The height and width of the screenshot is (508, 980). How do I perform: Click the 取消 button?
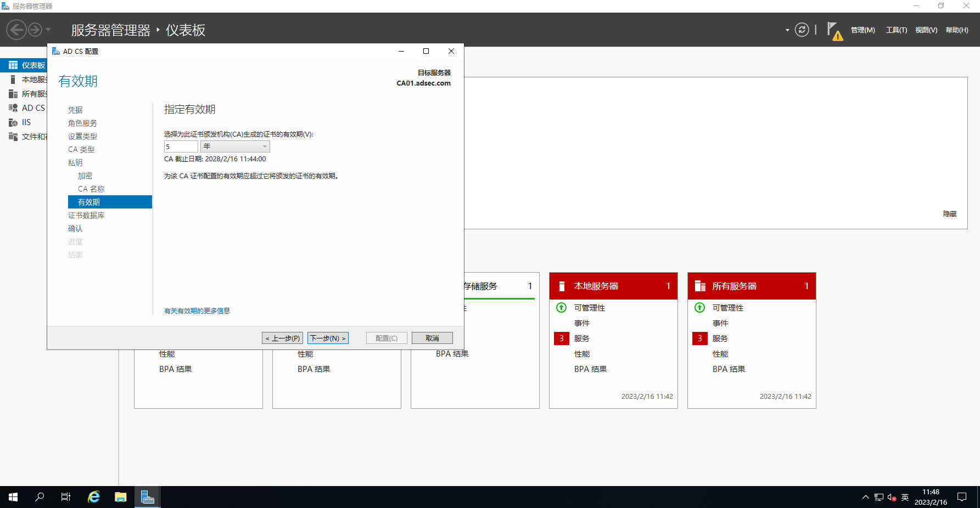point(432,338)
